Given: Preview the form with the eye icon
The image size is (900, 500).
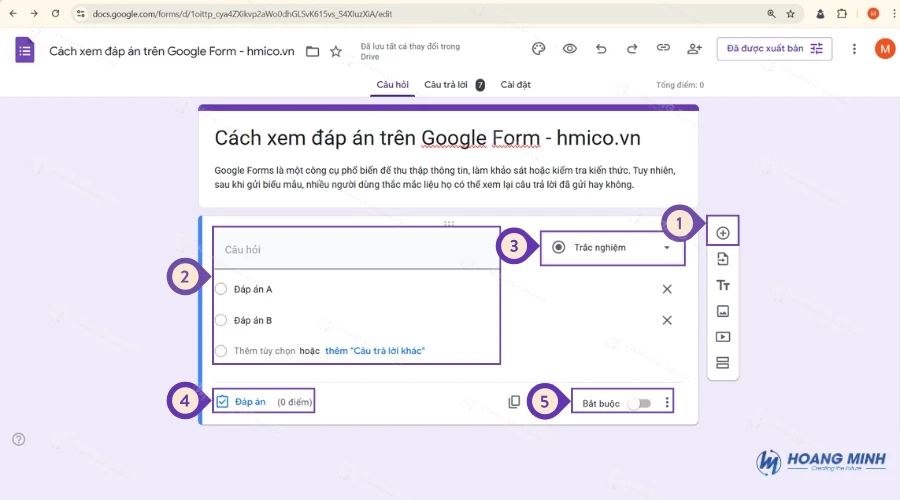Looking at the screenshot, I should pyautogui.click(x=569, y=49).
